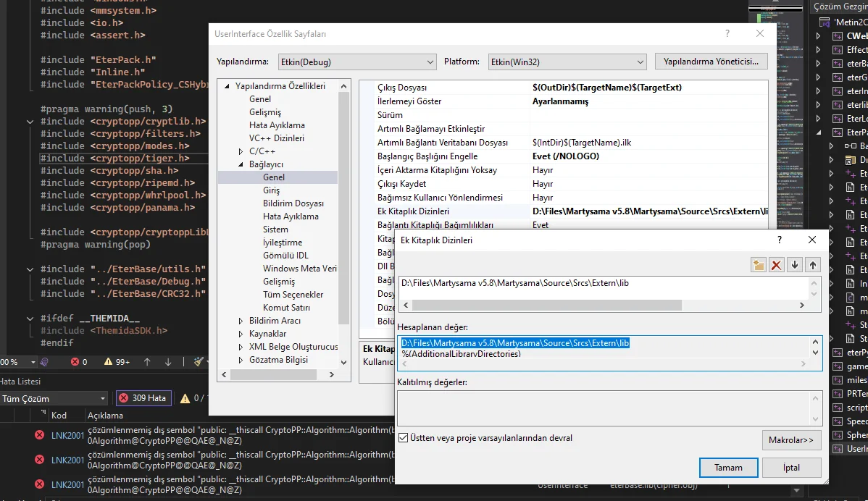Click the warning triangle 99+ indicator

coord(117,361)
